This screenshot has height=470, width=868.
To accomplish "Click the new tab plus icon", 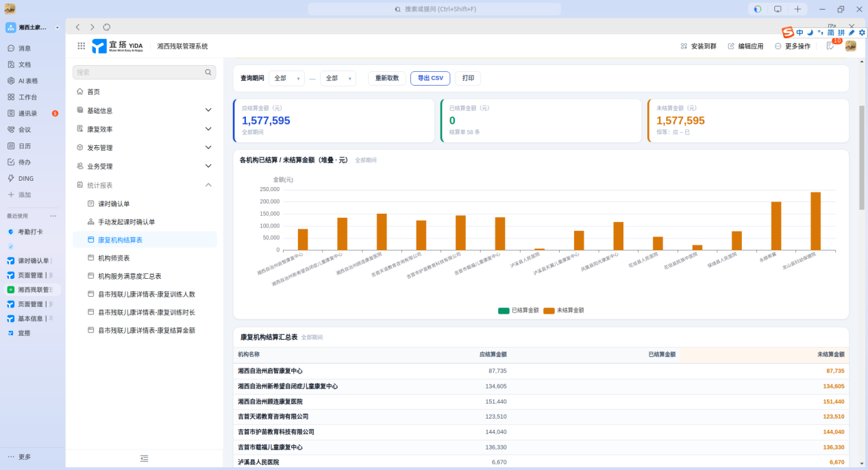I will pos(797,9).
